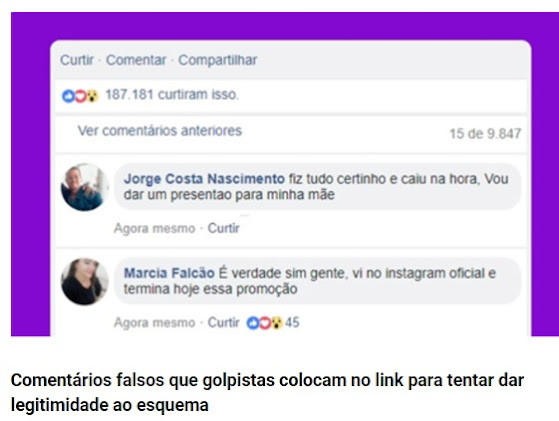Click the 187.181 curtiram isso count
Viewport: 559px width, 421px height.
(172, 95)
